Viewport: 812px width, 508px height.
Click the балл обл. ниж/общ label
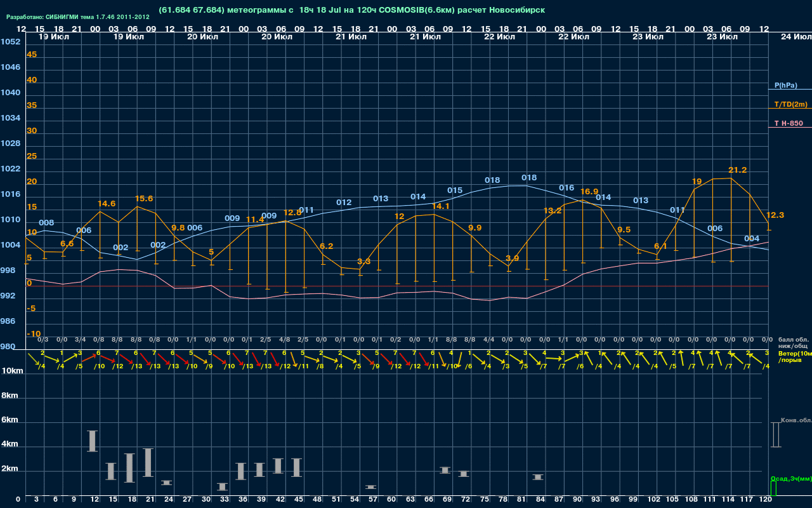(792, 343)
